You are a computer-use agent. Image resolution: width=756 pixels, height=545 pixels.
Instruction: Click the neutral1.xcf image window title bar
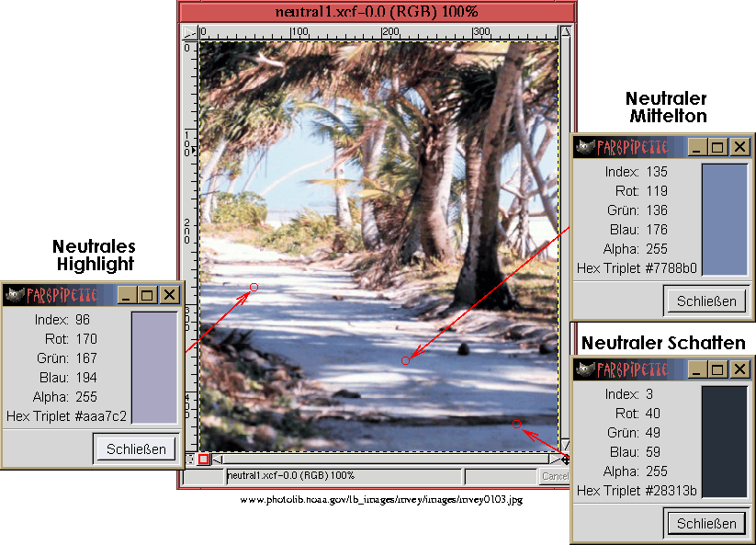[377, 12]
